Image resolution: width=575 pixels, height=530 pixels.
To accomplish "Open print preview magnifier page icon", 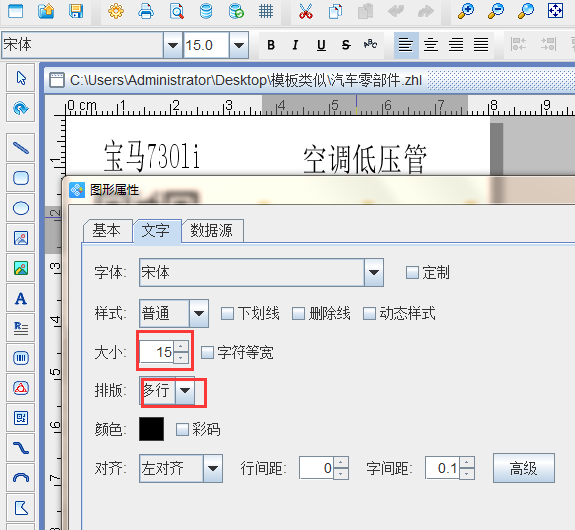I will 176,11.
